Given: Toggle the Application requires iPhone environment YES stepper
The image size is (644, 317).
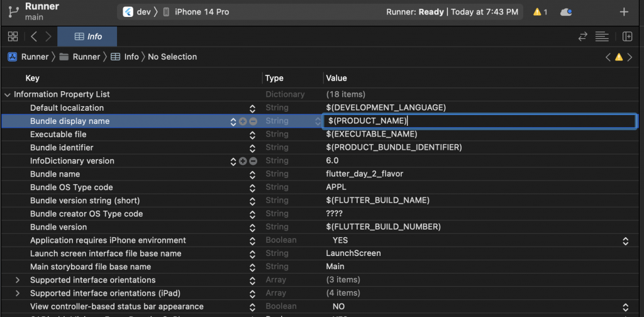Looking at the screenshot, I should 625,241.
